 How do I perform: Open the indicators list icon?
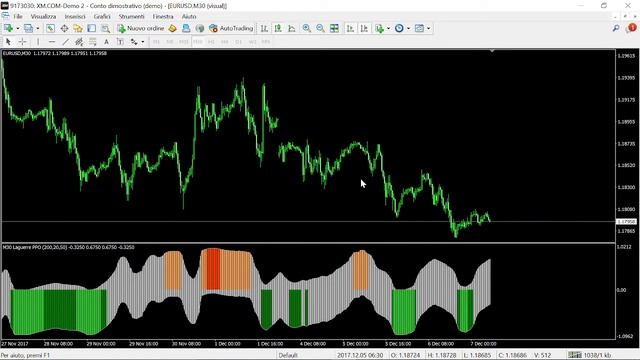[380, 28]
